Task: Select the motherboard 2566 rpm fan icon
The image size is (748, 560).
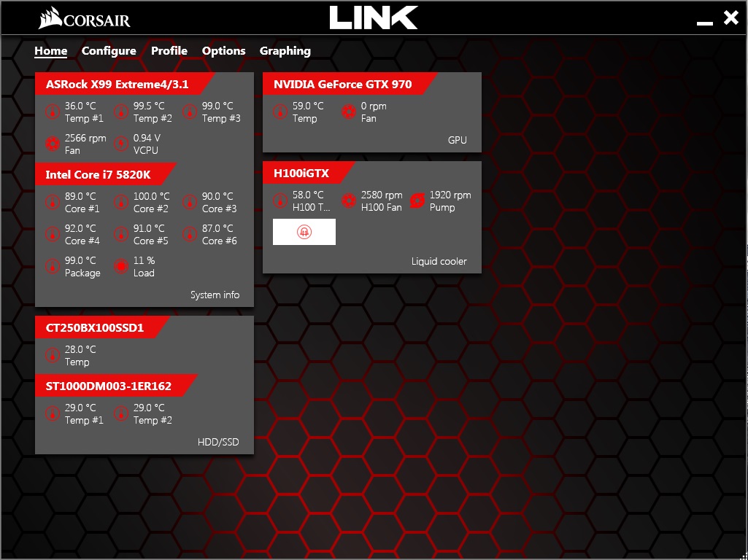Action: (x=53, y=144)
